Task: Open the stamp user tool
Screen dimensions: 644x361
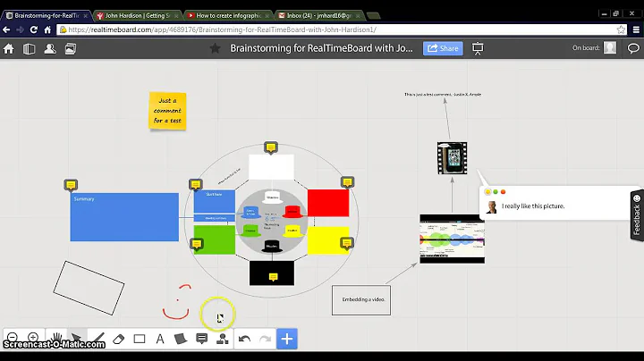Action: (223, 339)
